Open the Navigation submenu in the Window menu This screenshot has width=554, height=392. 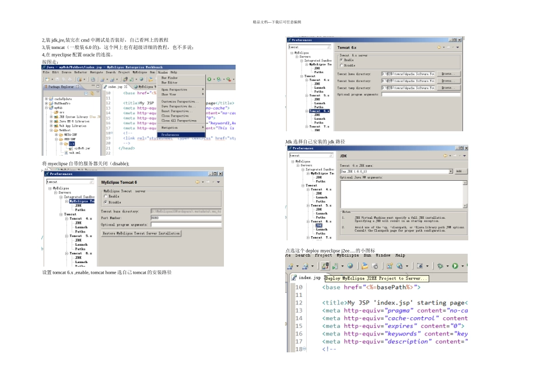point(181,128)
